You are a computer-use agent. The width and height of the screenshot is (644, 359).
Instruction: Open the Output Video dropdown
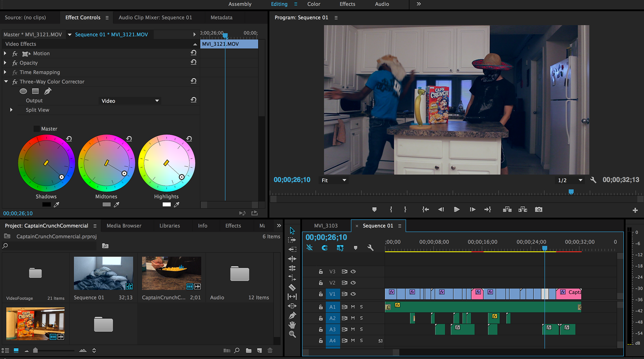(130, 101)
